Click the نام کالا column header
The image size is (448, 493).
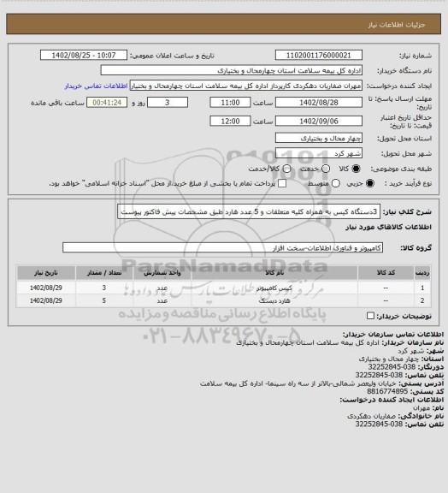[274, 273]
